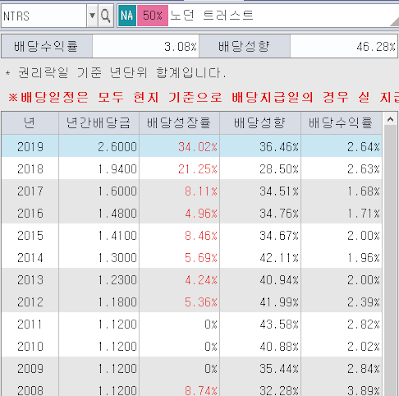The height and width of the screenshot is (396, 399).
Task: Open the ticker symbol dropdown arrow
Action: [92, 16]
